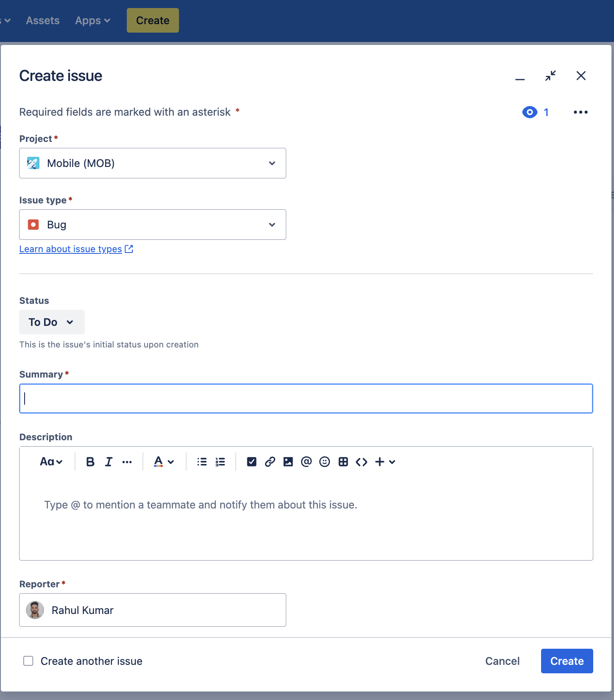Insert a numbered list
The width and height of the screenshot is (614, 700).
click(x=220, y=462)
